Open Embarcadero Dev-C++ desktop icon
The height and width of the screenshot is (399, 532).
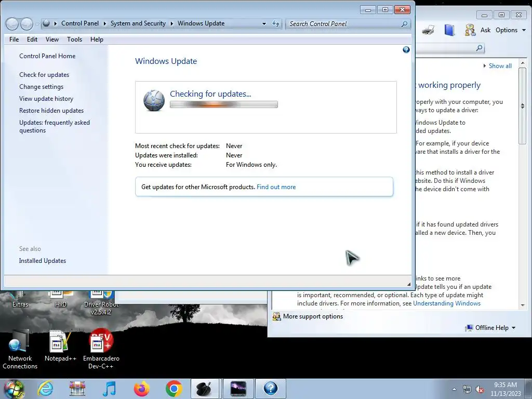(x=101, y=349)
